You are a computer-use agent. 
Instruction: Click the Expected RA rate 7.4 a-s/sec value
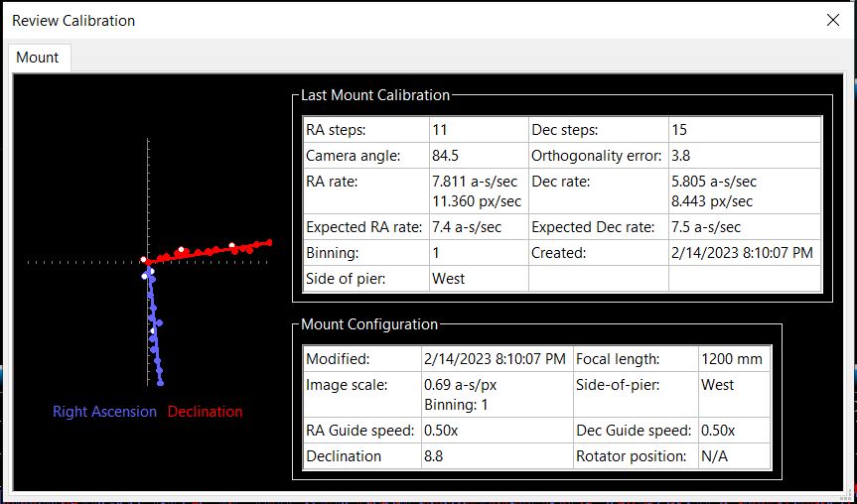point(467,227)
